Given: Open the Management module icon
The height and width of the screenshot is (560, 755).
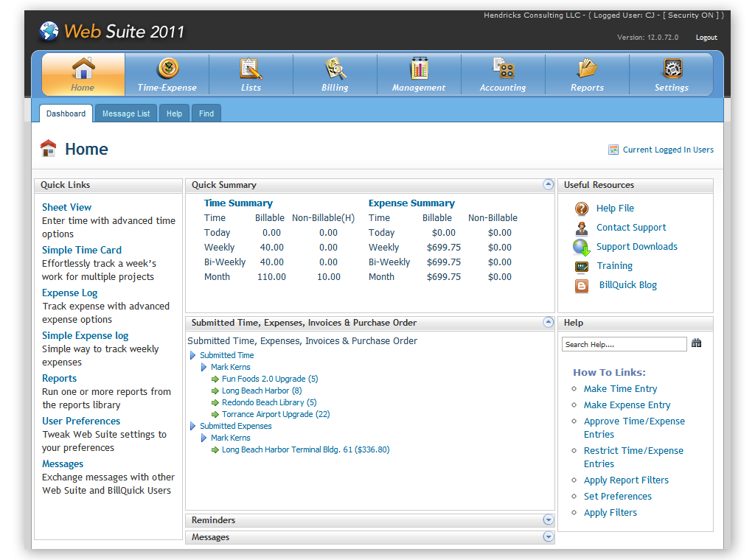Looking at the screenshot, I should (x=419, y=69).
